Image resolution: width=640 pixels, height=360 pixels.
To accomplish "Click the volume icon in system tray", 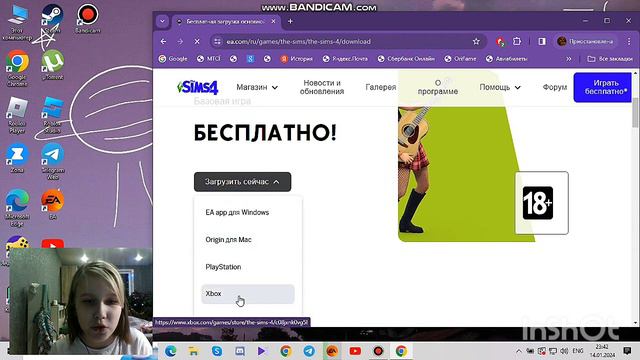I will [564, 351].
